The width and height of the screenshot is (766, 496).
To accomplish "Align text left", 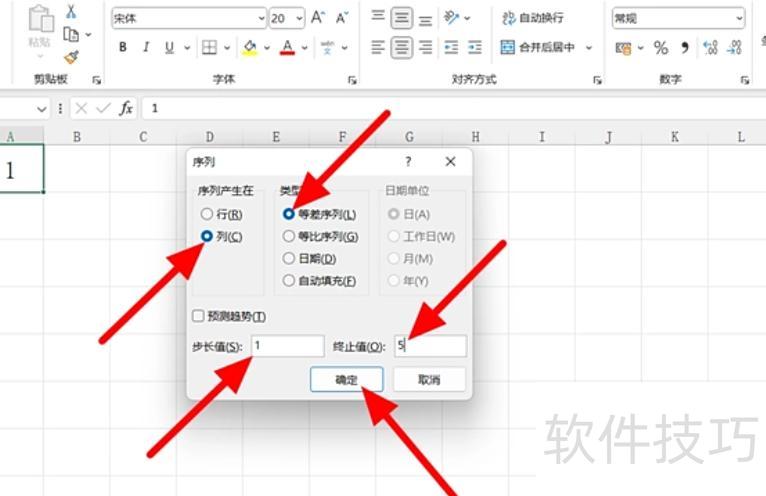I will 378,47.
